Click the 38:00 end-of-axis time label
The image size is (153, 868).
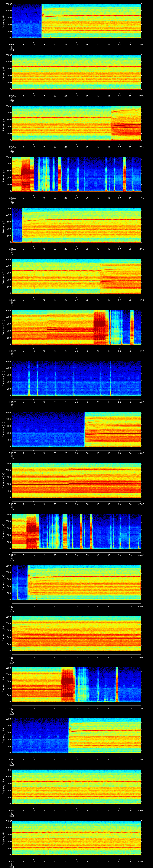click(141, 44)
